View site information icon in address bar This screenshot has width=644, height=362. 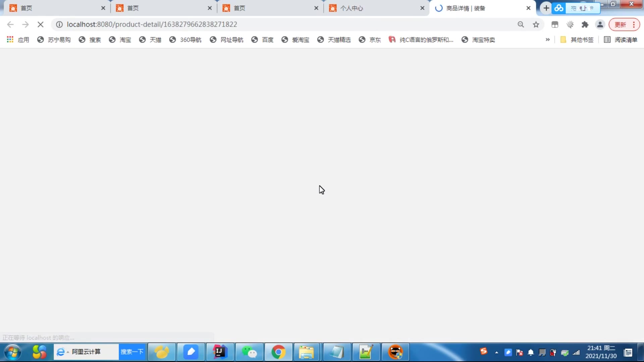pos(59,24)
